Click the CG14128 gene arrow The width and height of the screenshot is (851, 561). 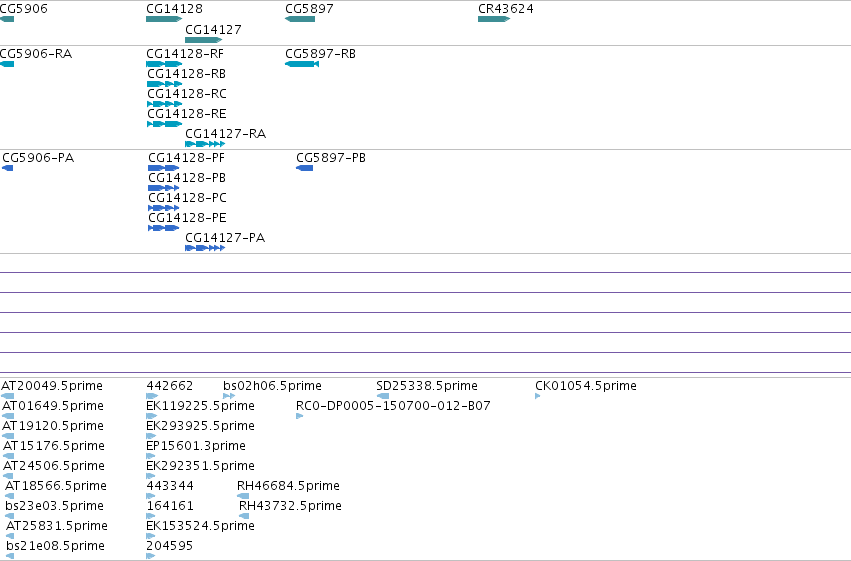click(164, 19)
